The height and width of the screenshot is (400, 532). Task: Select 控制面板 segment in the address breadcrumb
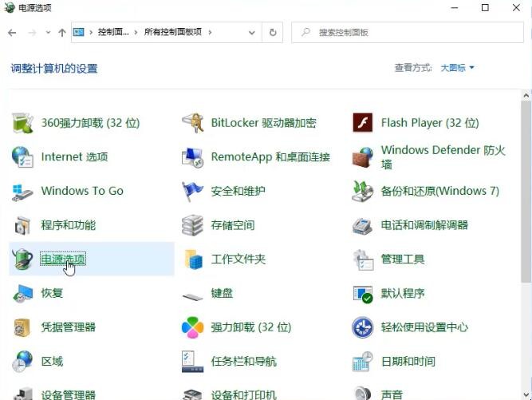116,33
